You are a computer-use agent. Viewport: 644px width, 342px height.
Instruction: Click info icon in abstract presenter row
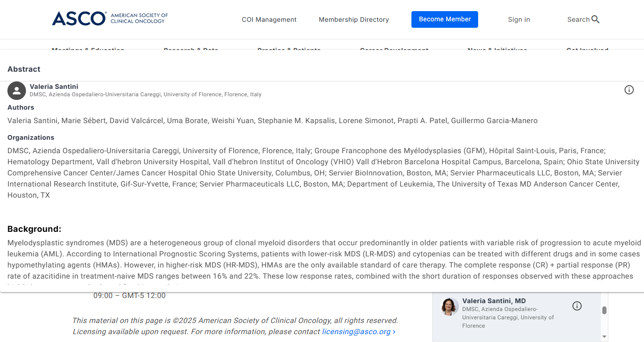[x=629, y=90]
